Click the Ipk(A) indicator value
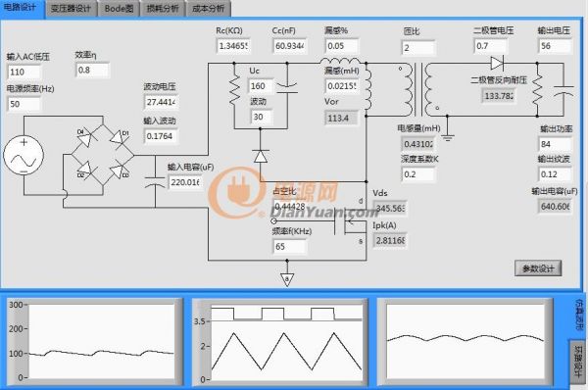The image size is (588, 390). [390, 240]
